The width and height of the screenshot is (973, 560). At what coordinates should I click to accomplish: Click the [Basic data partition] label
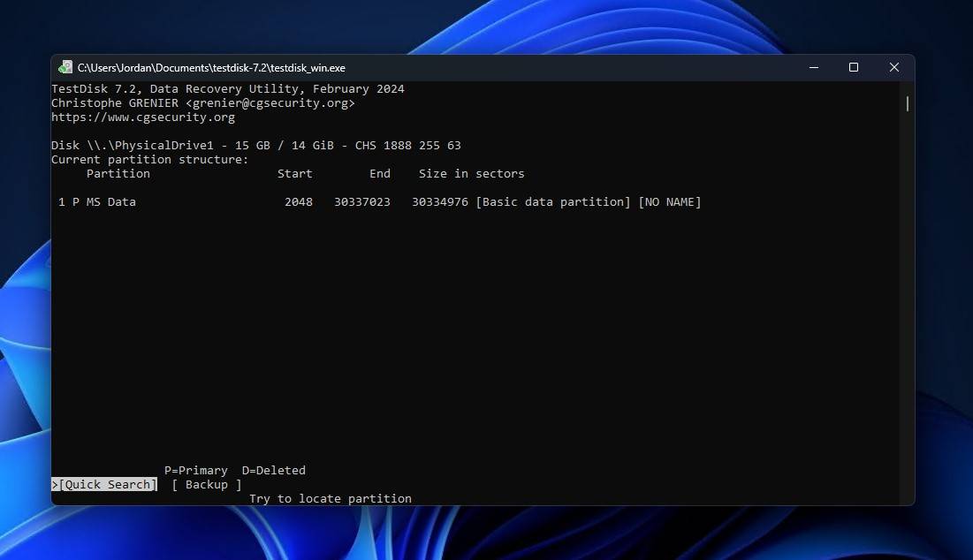point(553,201)
